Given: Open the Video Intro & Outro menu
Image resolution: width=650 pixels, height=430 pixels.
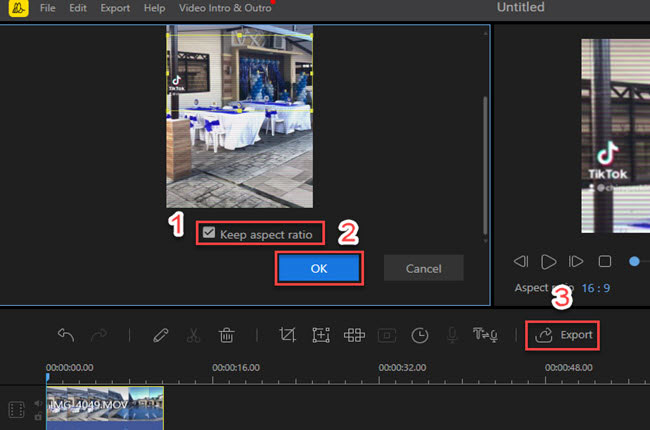Looking at the screenshot, I should (x=225, y=8).
